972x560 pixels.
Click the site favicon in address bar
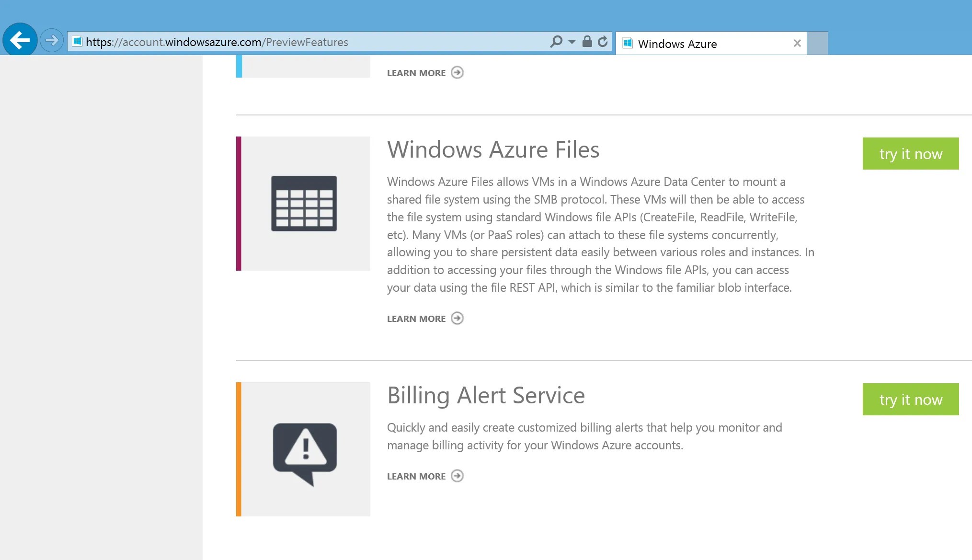[x=77, y=42]
